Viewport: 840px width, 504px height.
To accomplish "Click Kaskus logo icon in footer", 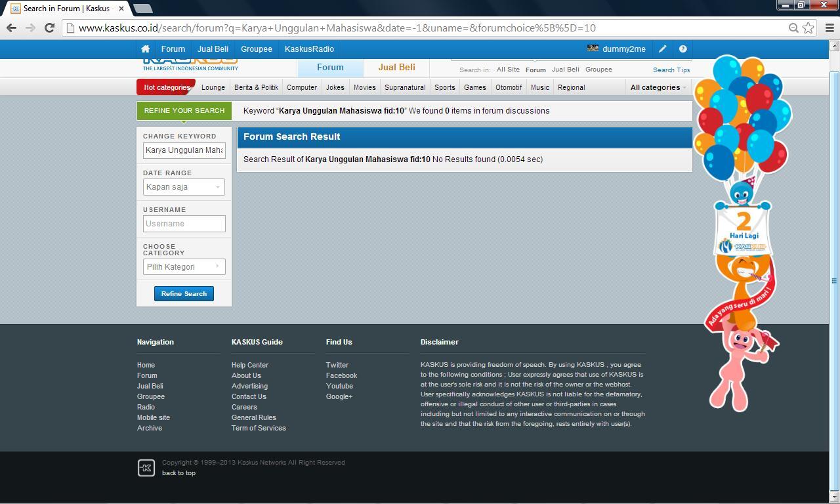I will click(146, 467).
